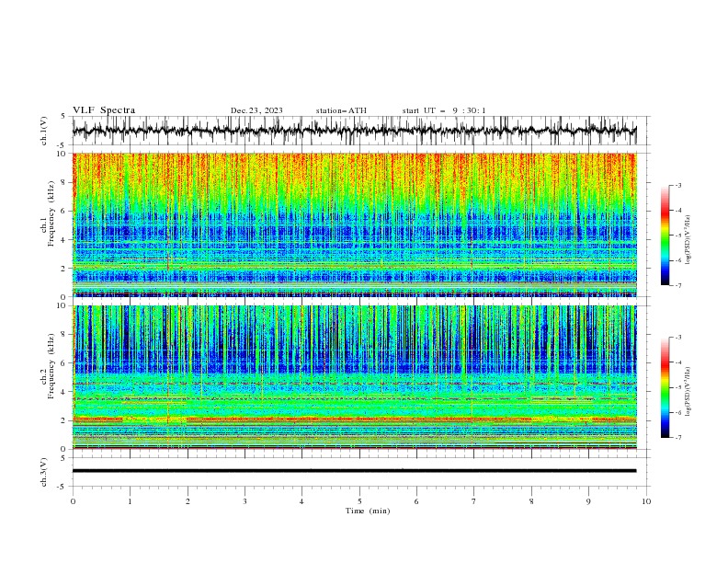Click the "6" kHz tick on ch.2 frequency axis

coord(63,363)
